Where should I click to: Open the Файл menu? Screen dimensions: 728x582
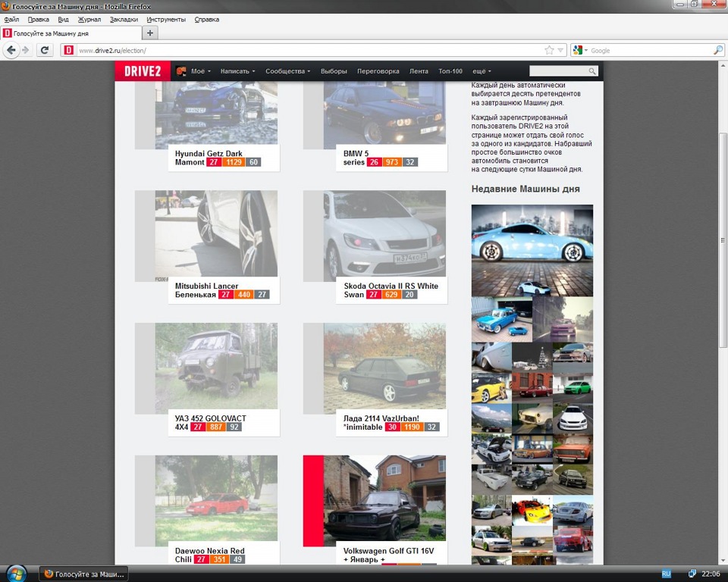pos(11,20)
